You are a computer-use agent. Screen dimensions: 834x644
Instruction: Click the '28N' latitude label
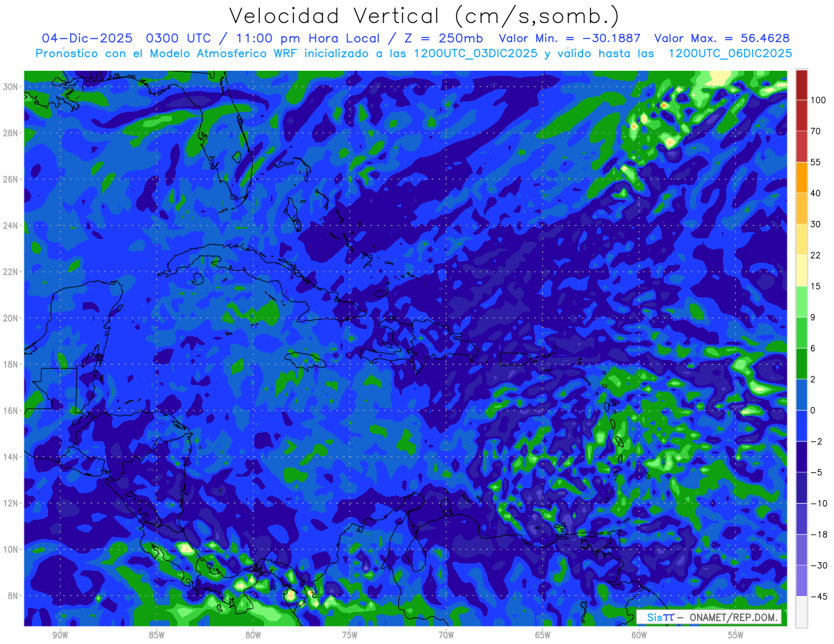[x=10, y=133]
